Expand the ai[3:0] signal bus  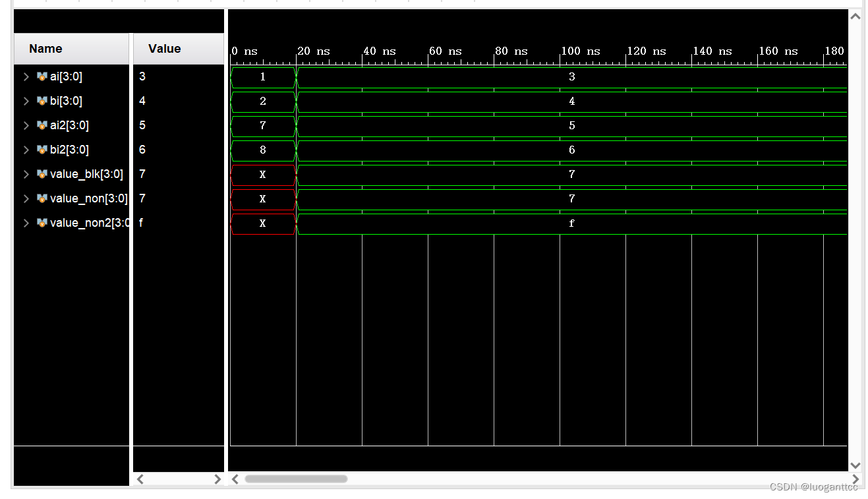pyautogui.click(x=26, y=76)
